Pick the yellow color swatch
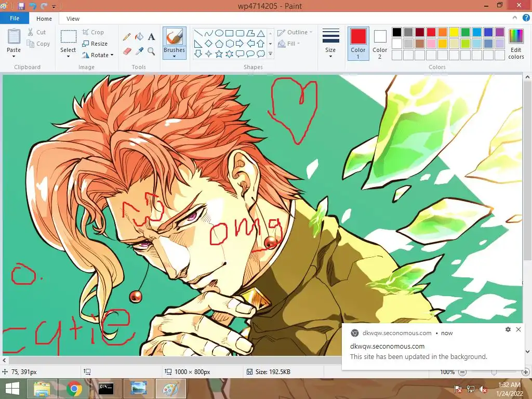532x399 pixels. pos(454,32)
